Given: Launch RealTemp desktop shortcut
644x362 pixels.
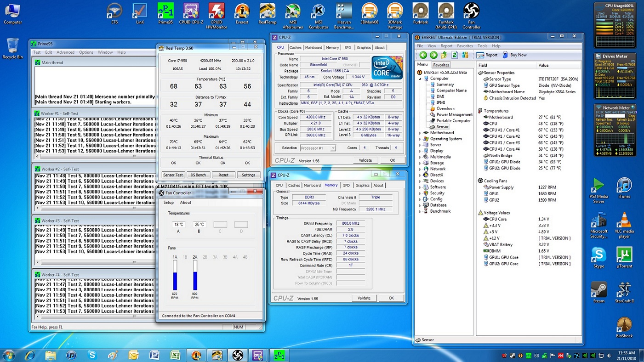Looking at the screenshot, I should click(267, 14).
